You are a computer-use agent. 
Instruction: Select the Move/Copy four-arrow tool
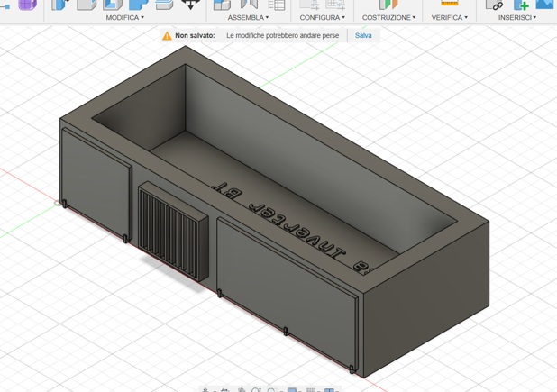point(190,5)
